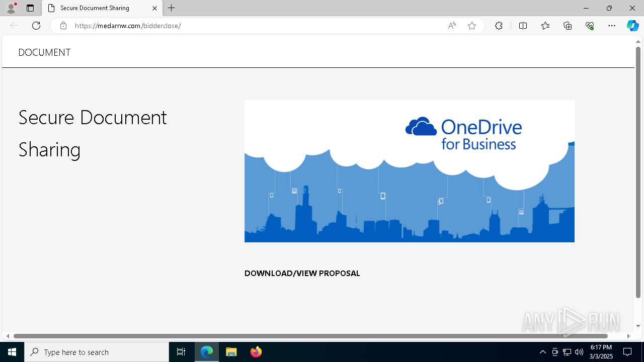Image resolution: width=644 pixels, height=362 pixels.
Task: Open the Copilot sidebar
Action: [x=632, y=26]
